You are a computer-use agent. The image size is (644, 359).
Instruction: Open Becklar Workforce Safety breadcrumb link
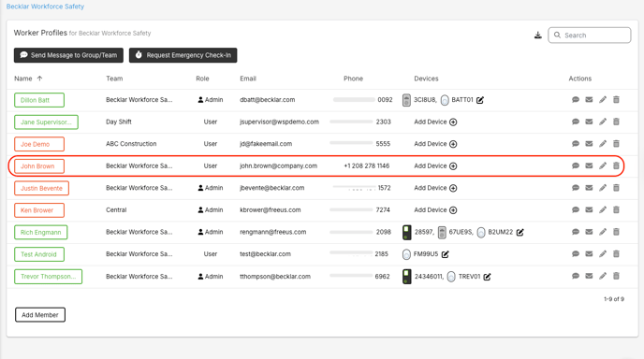[45, 7]
